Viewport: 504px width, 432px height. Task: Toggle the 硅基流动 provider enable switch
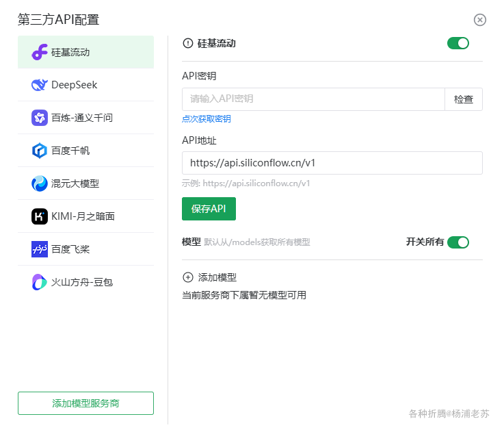coord(458,43)
